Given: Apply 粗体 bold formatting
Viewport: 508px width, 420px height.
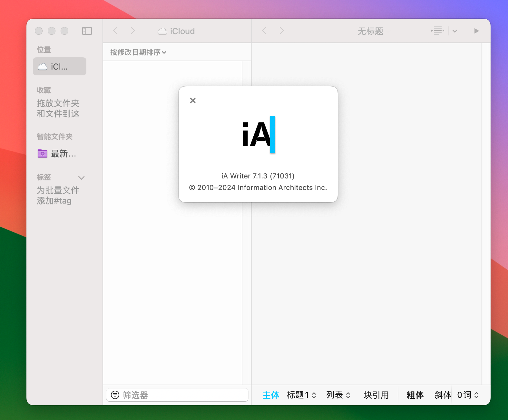Looking at the screenshot, I should 415,395.
